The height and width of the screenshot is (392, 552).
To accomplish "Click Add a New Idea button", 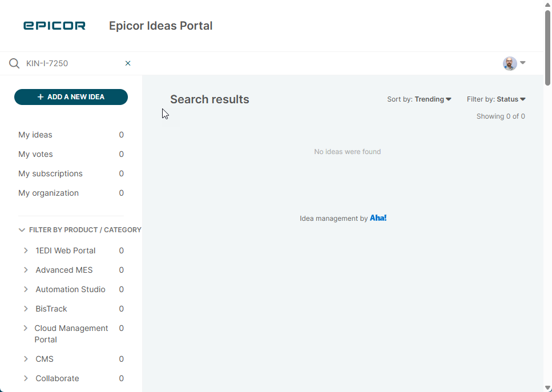I will (x=71, y=97).
